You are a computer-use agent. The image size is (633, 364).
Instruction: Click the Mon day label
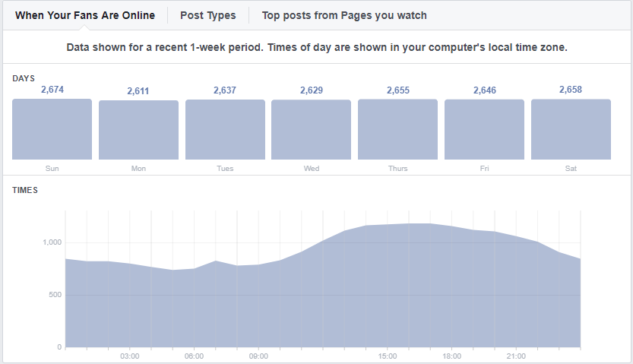pos(138,168)
